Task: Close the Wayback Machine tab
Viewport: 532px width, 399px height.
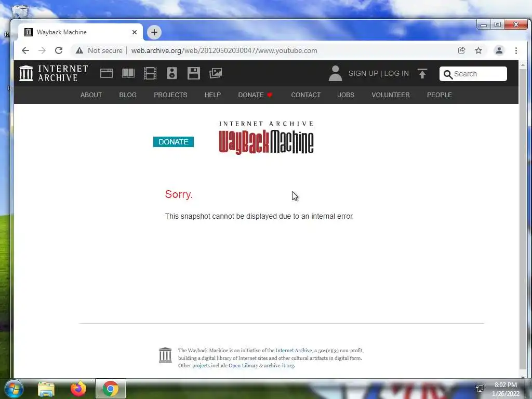Action: [x=135, y=32]
